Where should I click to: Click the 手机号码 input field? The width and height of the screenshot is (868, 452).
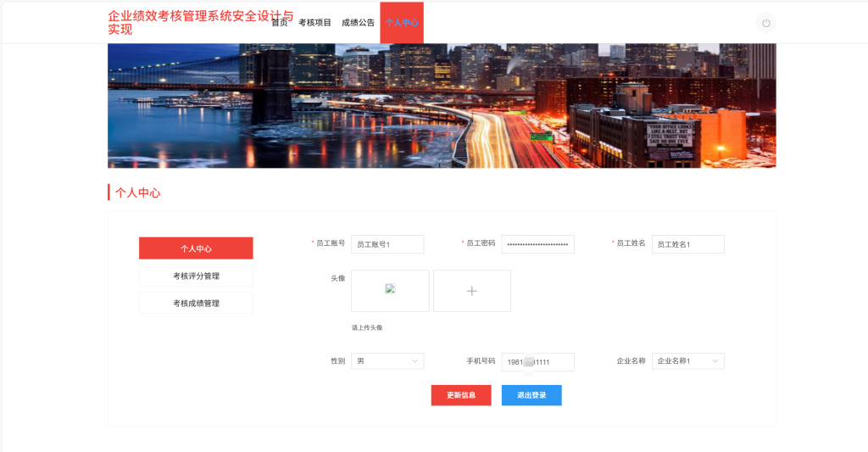538,362
